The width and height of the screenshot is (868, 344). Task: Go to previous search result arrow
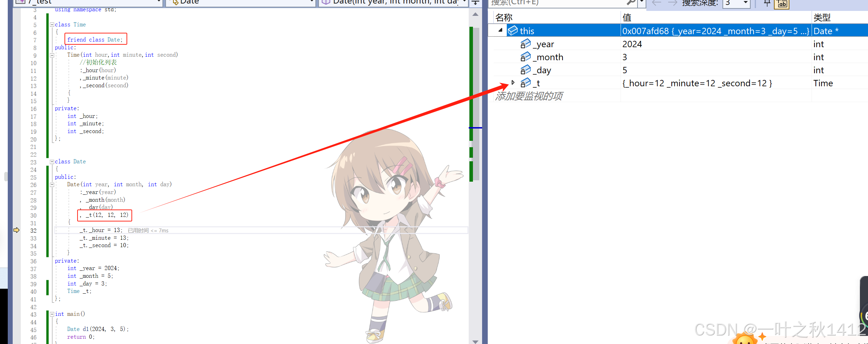point(656,3)
